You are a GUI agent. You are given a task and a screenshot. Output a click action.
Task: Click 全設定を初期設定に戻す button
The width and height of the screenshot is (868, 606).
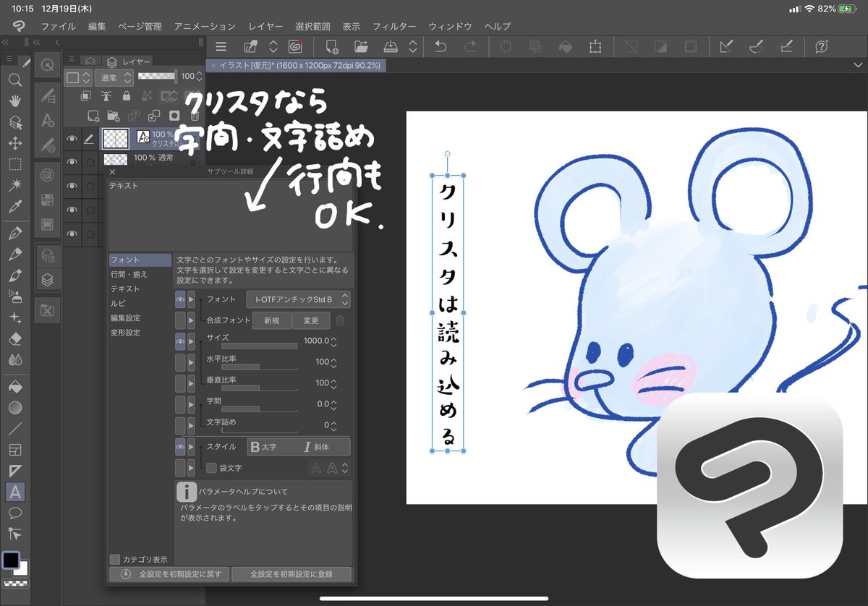tap(170, 574)
